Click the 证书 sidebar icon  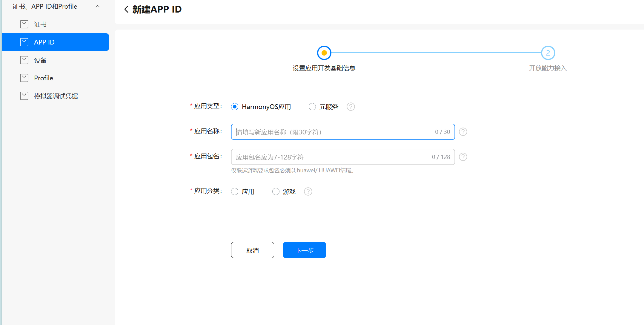[x=24, y=24]
